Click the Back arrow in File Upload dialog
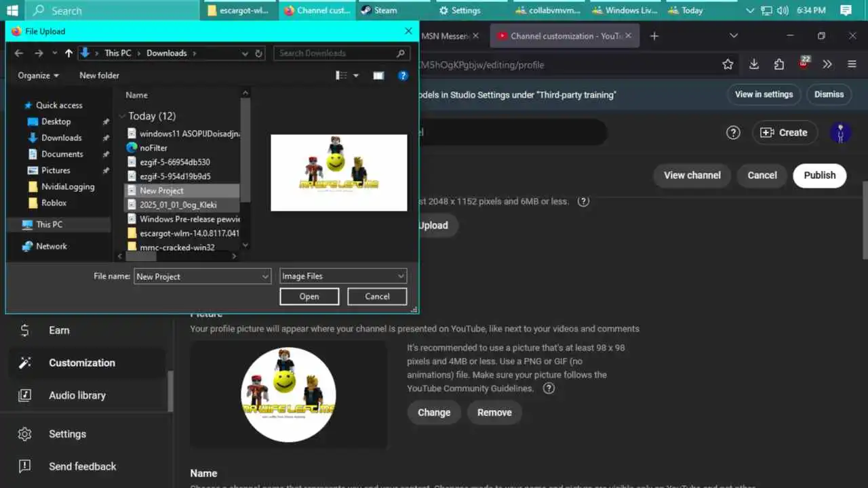This screenshot has height=488, width=868. pyautogui.click(x=19, y=53)
